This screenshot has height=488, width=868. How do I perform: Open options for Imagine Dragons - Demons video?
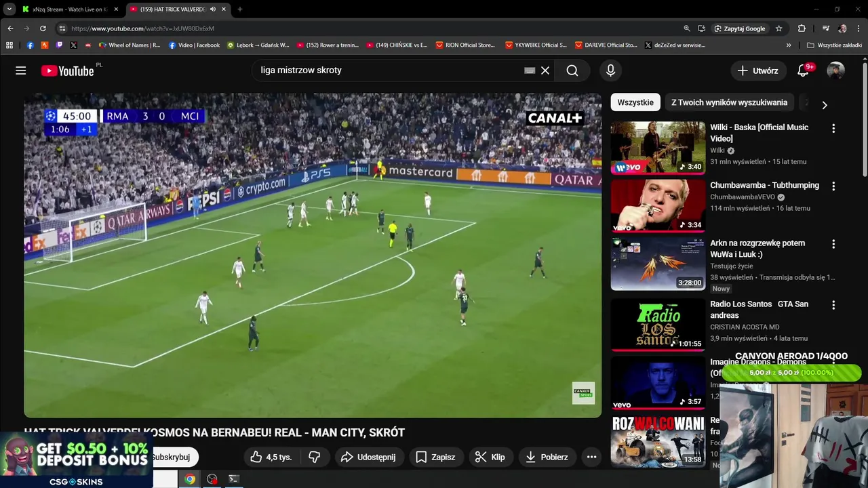[x=833, y=363]
